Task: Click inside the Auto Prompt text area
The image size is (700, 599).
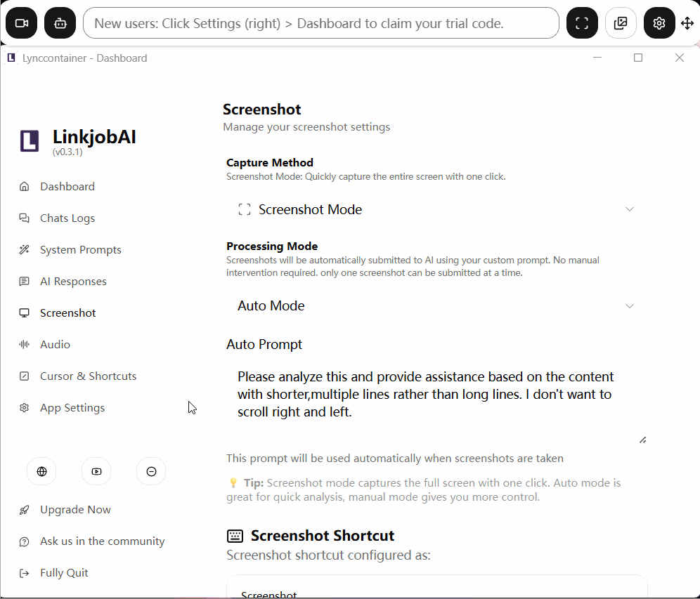Action: point(436,403)
